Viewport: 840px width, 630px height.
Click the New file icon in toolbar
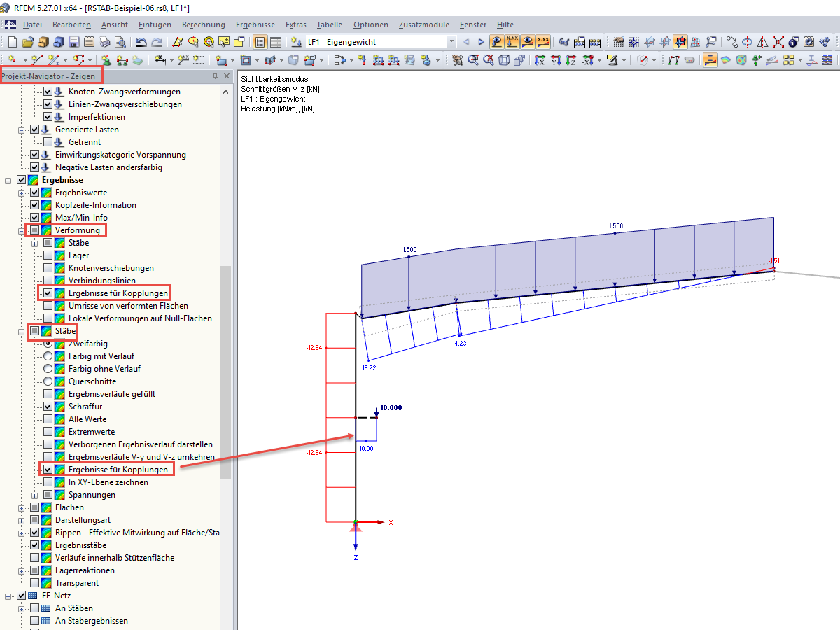point(13,42)
